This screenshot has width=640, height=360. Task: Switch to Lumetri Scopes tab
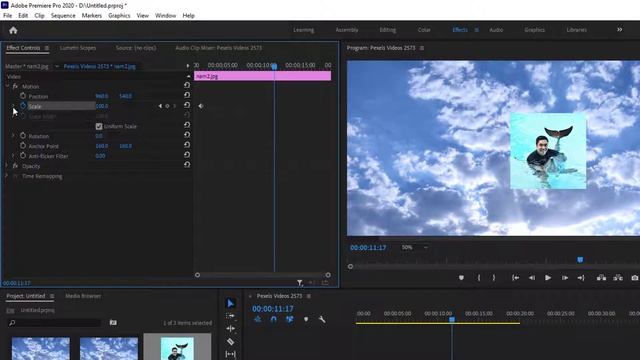tap(78, 48)
